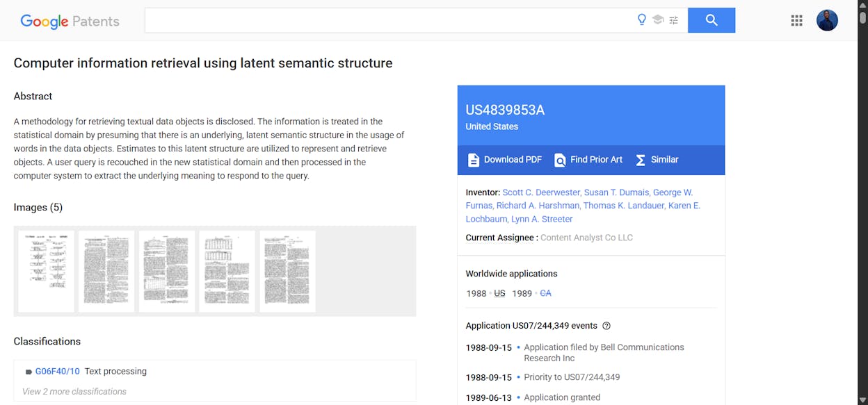The image size is (868, 405).
Task: Open inventor Richard A. Harshman link
Action: coord(538,206)
